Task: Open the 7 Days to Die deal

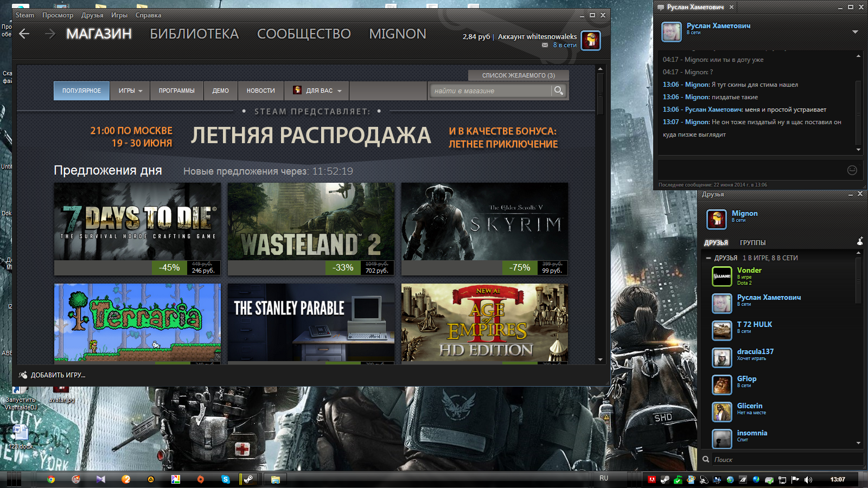Action: click(x=137, y=229)
